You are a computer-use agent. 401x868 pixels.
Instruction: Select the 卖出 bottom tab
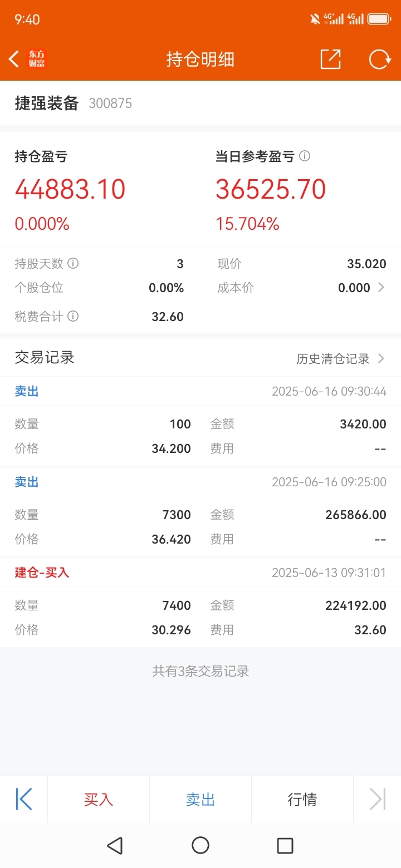(200, 800)
